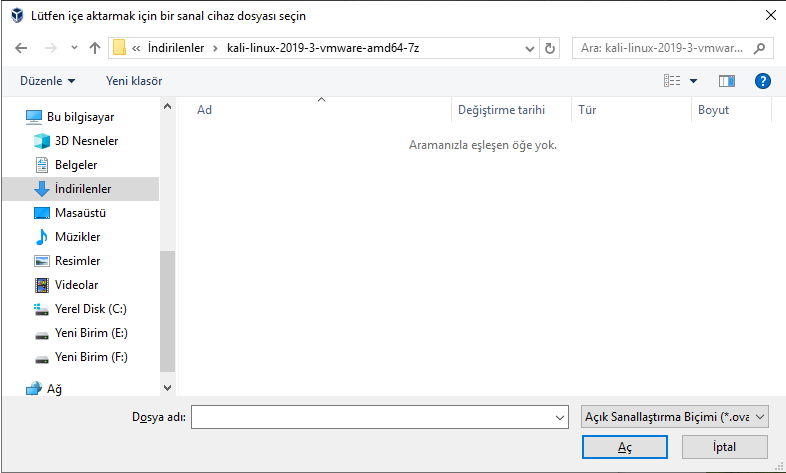
Task: Open Videolar folder
Action: pos(76,285)
